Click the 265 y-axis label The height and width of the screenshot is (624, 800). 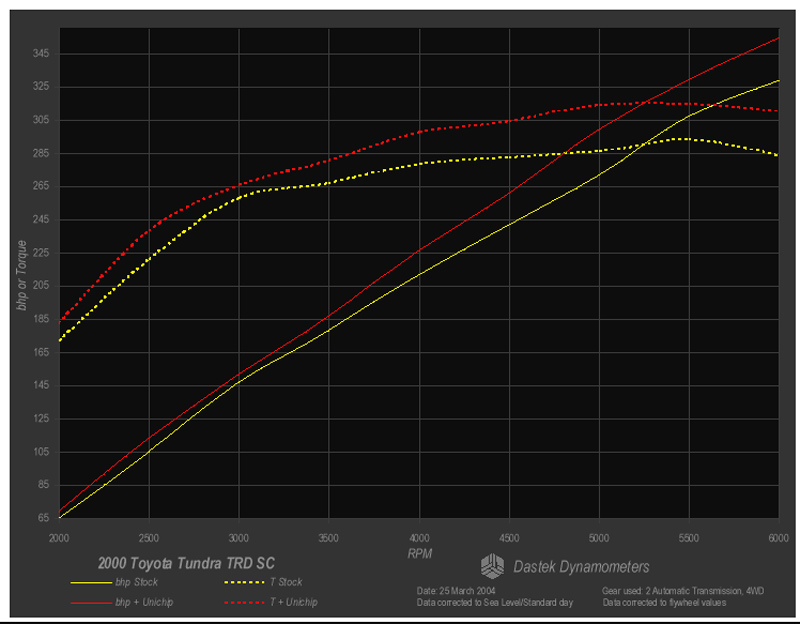click(41, 186)
